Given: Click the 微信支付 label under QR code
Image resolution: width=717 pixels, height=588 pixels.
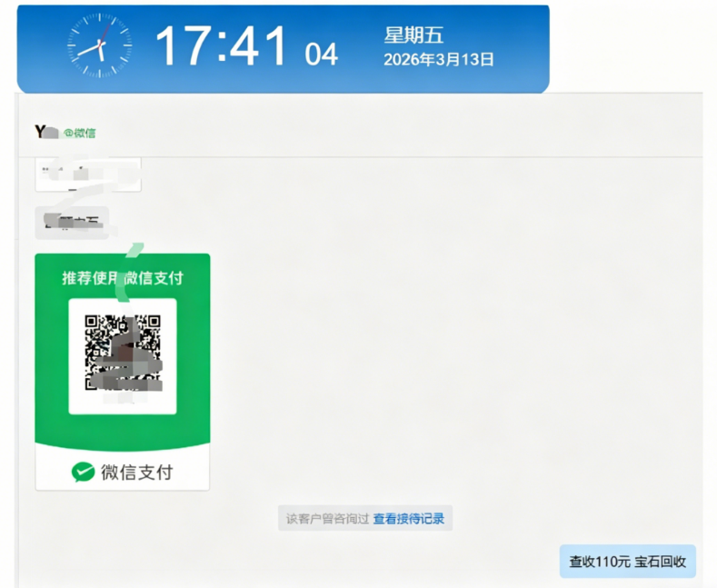Looking at the screenshot, I should coord(136,473).
